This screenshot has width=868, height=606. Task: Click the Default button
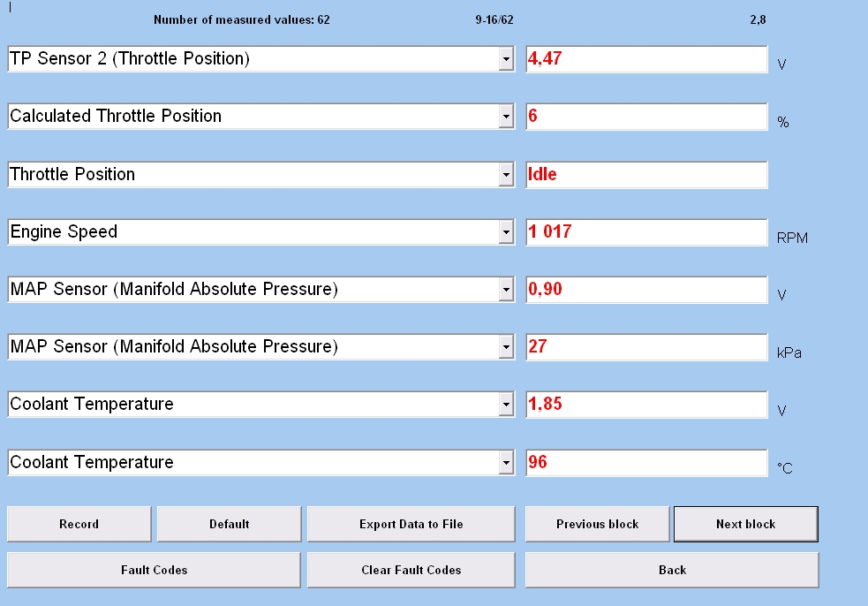[230, 524]
